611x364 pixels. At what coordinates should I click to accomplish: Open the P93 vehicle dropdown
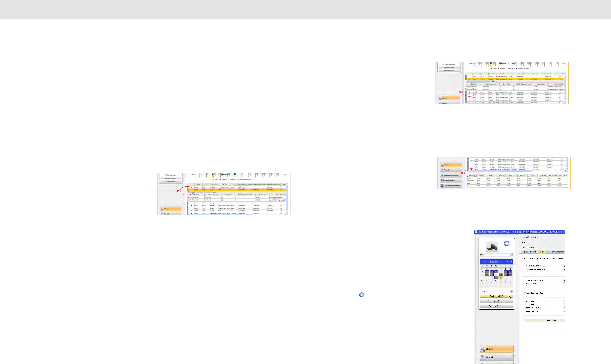pyautogui.click(x=512, y=255)
